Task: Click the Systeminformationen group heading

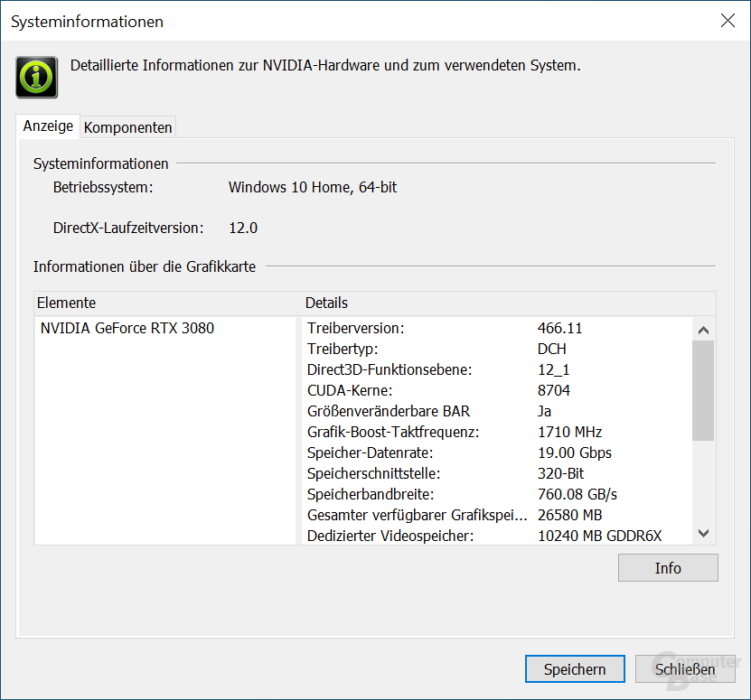Action: coord(101,163)
